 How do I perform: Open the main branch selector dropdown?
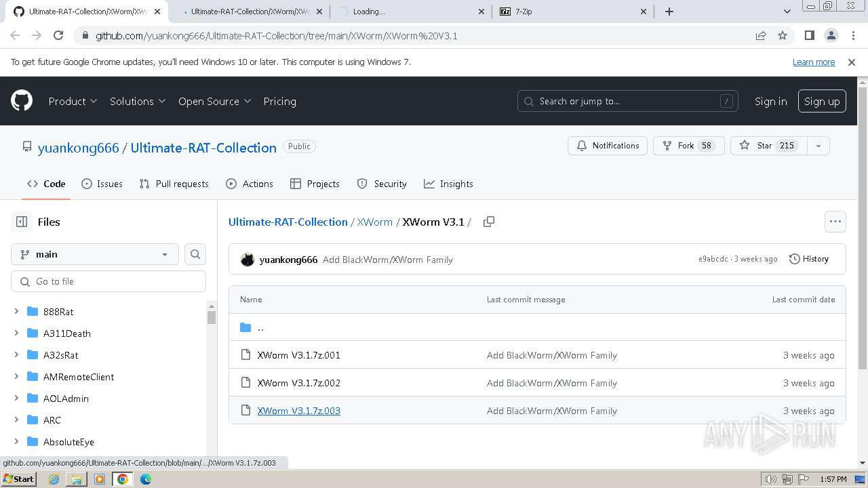coord(95,254)
